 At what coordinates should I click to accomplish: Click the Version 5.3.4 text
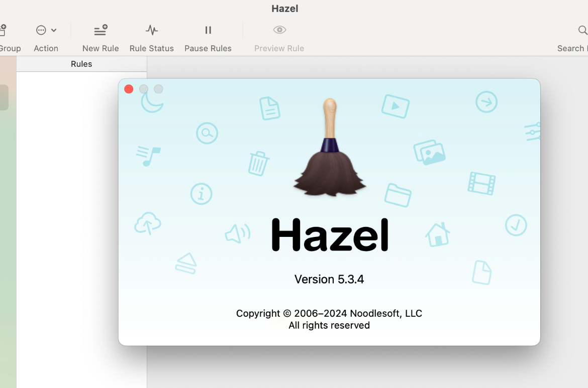click(x=329, y=280)
